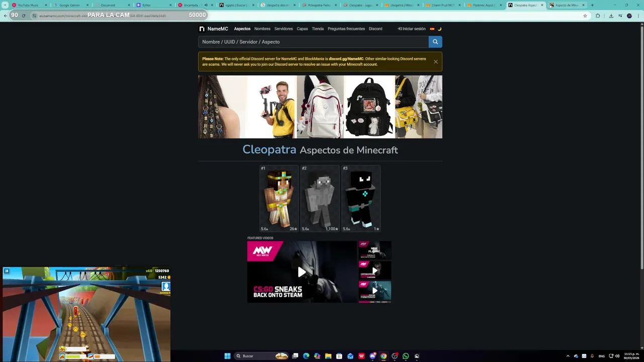
Task: Open the taskbar volume speaker icon
Action: [x=617, y=356]
